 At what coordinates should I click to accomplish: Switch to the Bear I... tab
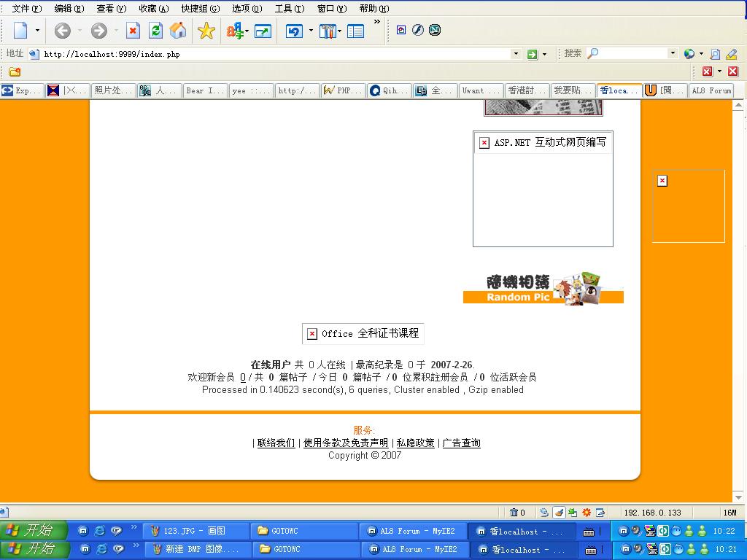pos(205,90)
